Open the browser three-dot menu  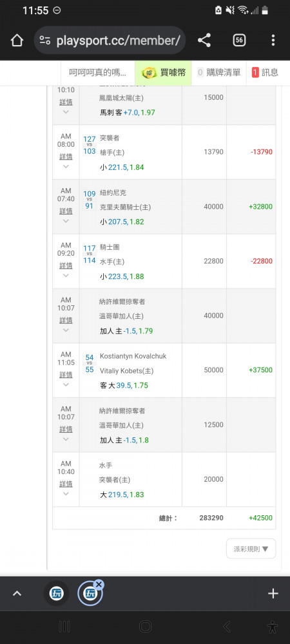(273, 40)
